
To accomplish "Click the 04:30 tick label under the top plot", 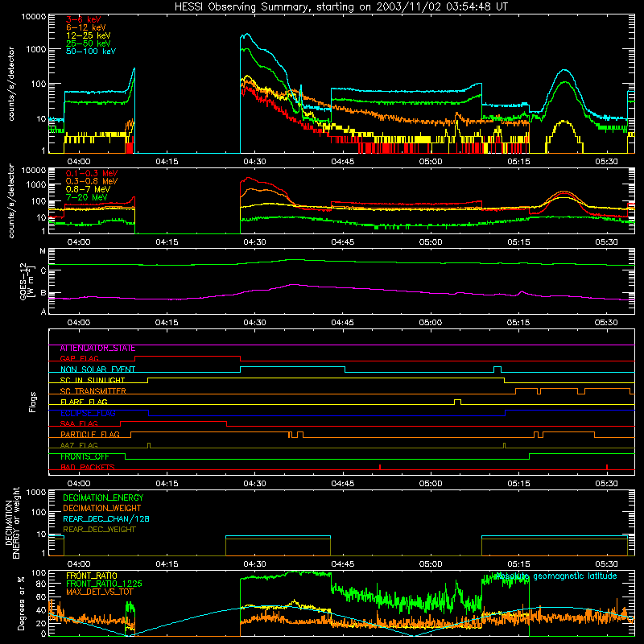I will [x=254, y=162].
